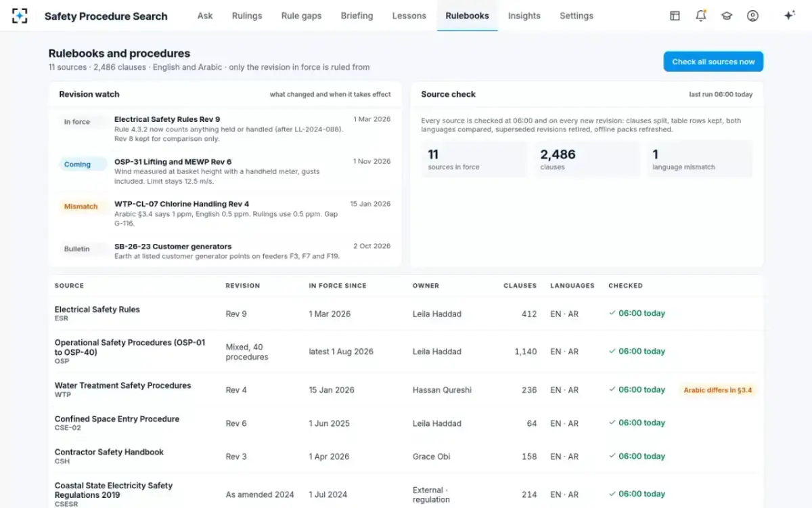
Task: Click the Arabic differs in §3.4 badge
Action: click(x=718, y=390)
